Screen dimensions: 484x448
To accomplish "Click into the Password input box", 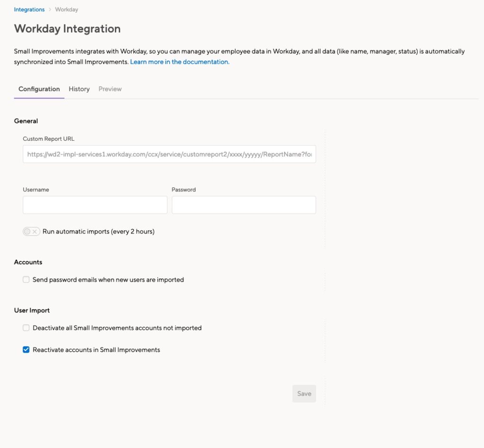I will [244, 205].
